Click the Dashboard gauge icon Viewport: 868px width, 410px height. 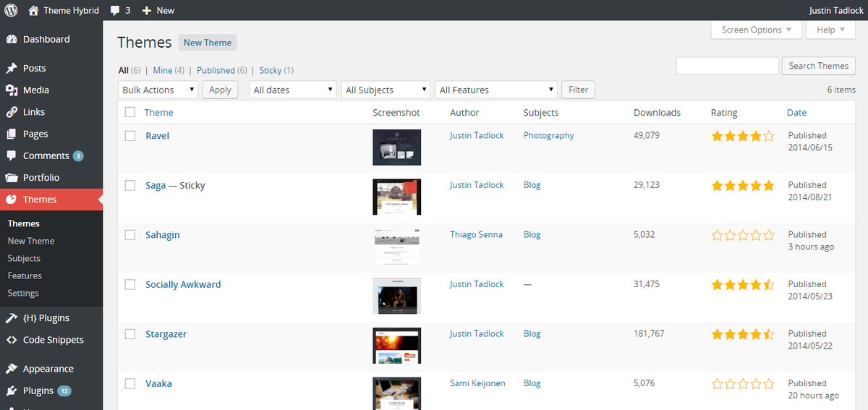pos(12,39)
